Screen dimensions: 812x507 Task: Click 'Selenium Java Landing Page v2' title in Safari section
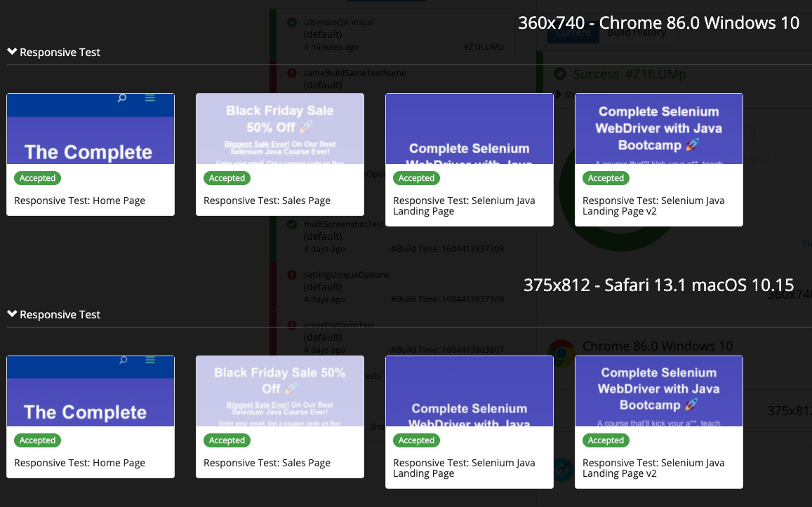pos(653,468)
